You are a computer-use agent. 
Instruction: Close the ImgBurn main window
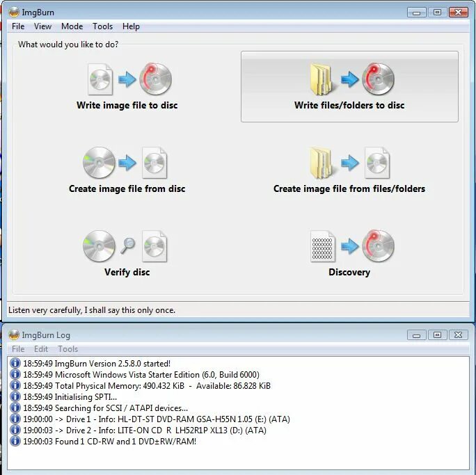pos(458,12)
